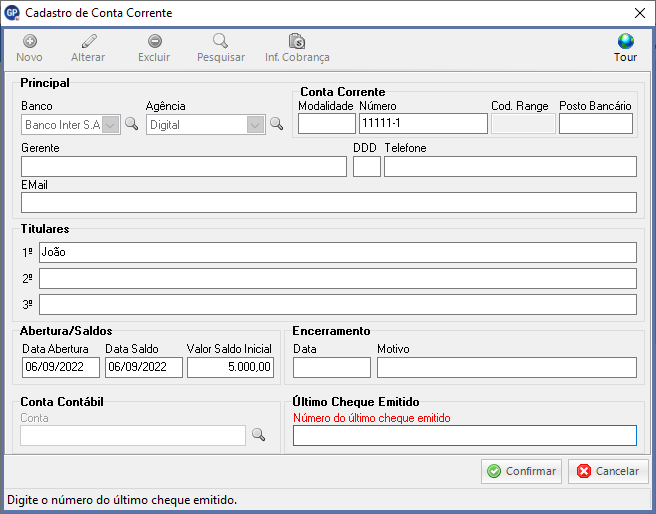Open Pesquisar magnifier in the toolbar

[x=220, y=41]
